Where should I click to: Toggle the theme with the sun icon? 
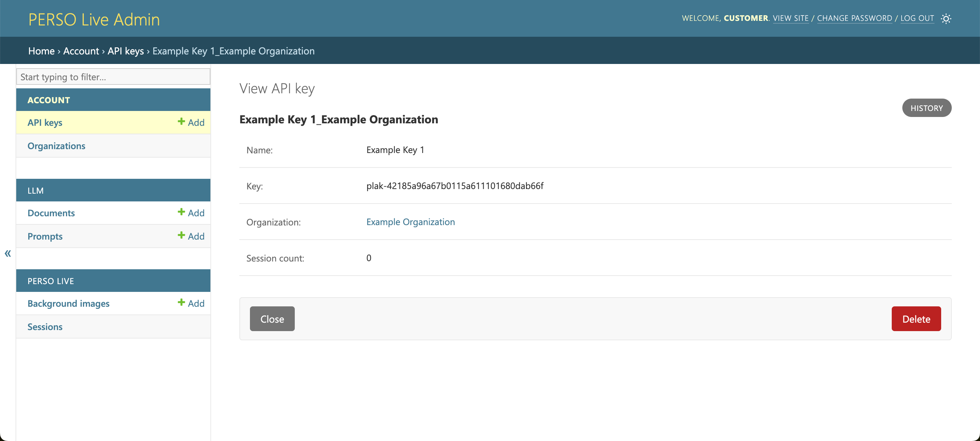[946, 18]
